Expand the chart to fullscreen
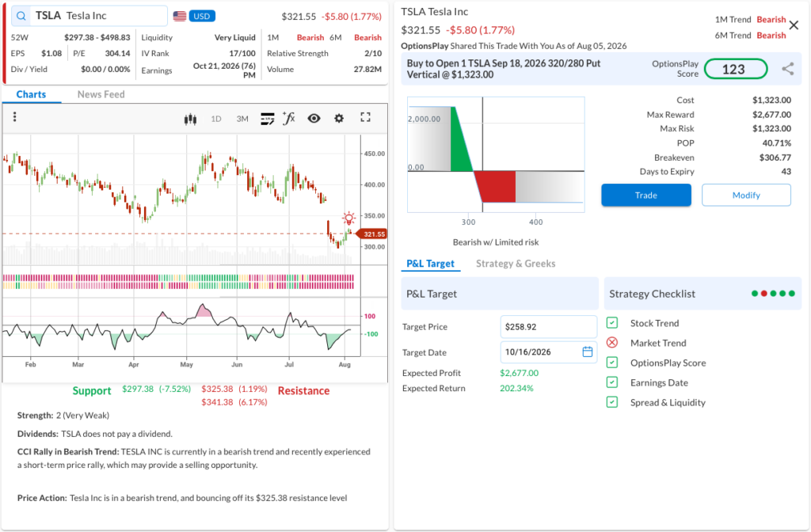This screenshot has height=532, width=811. tap(366, 117)
